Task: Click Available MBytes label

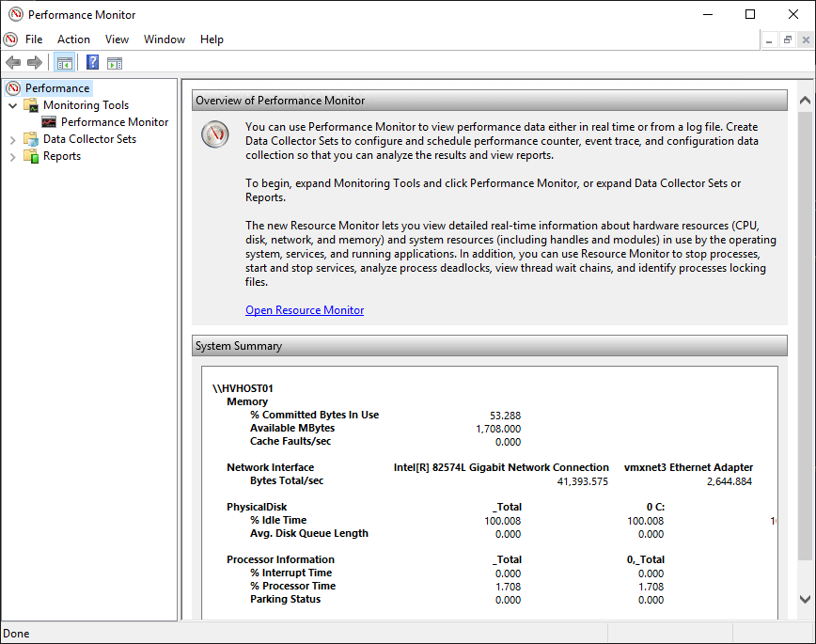Action: pyautogui.click(x=292, y=428)
